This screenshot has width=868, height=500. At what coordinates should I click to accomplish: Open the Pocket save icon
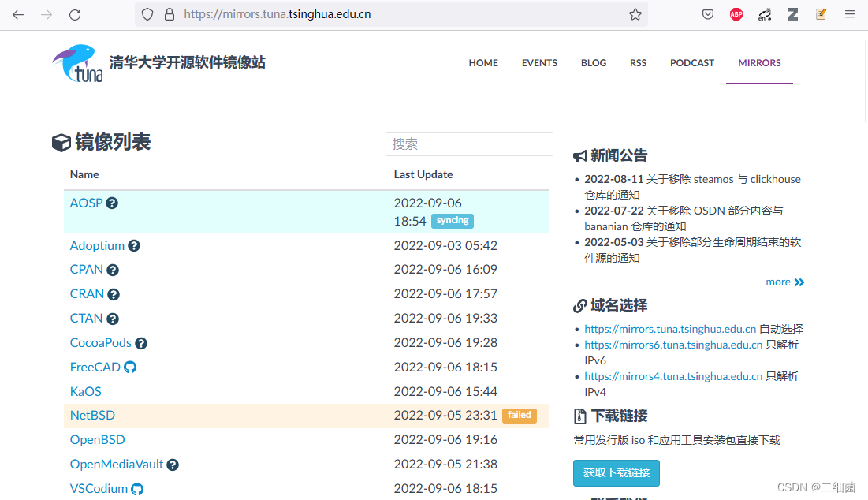point(707,14)
